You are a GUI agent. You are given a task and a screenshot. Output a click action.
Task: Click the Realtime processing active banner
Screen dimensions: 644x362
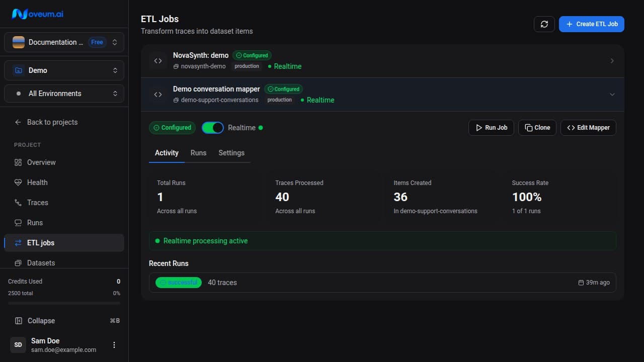coord(382,241)
